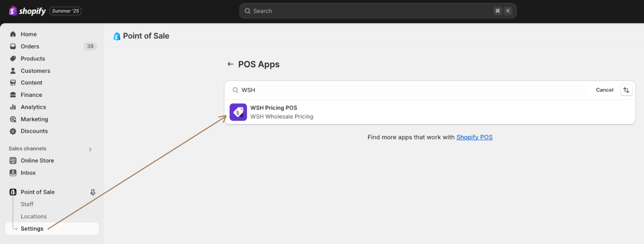
Task: Click the WSH app search field
Action: click(x=414, y=90)
